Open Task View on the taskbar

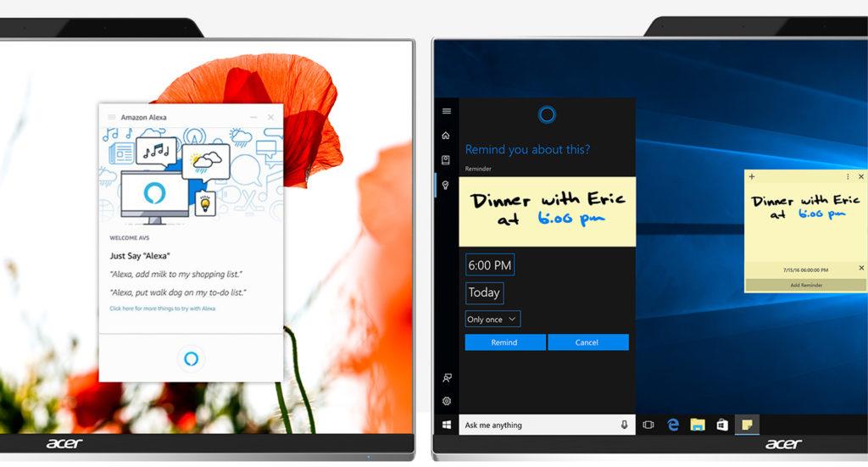point(648,425)
